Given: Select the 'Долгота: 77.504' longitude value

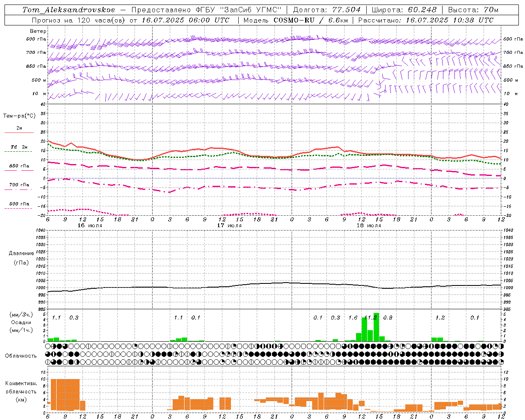Looking at the screenshot, I should pos(327,10).
